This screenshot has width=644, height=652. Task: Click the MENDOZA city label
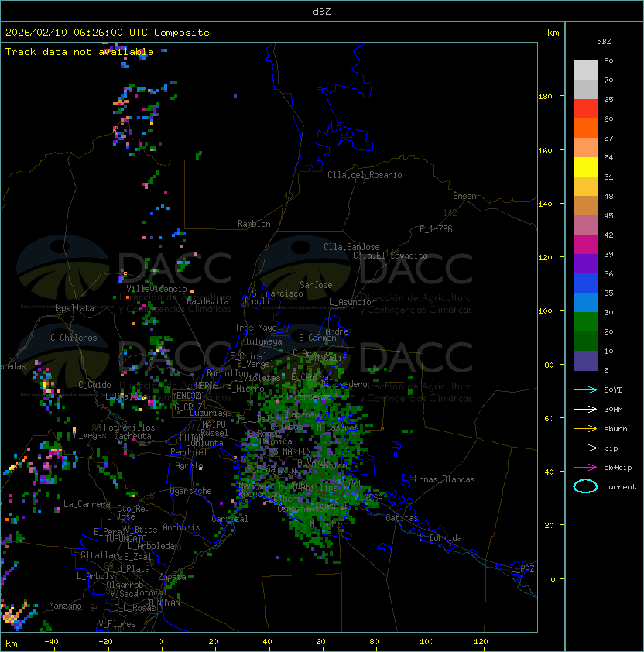pyautogui.click(x=188, y=395)
